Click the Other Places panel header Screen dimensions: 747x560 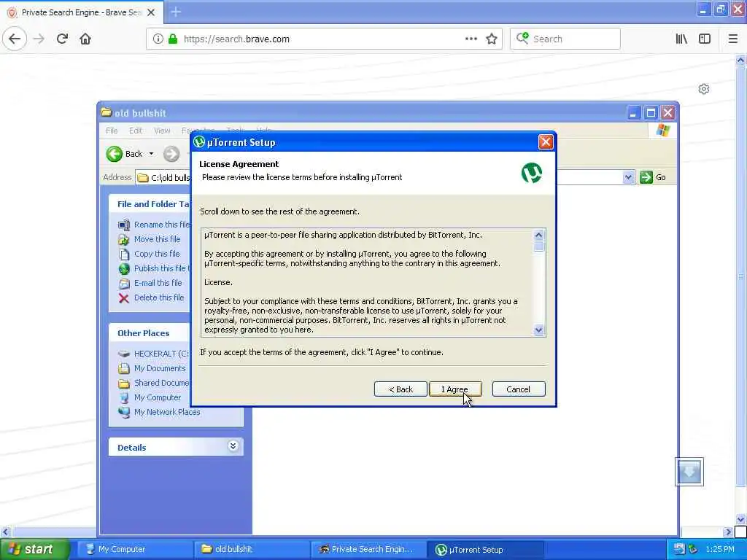pos(149,332)
